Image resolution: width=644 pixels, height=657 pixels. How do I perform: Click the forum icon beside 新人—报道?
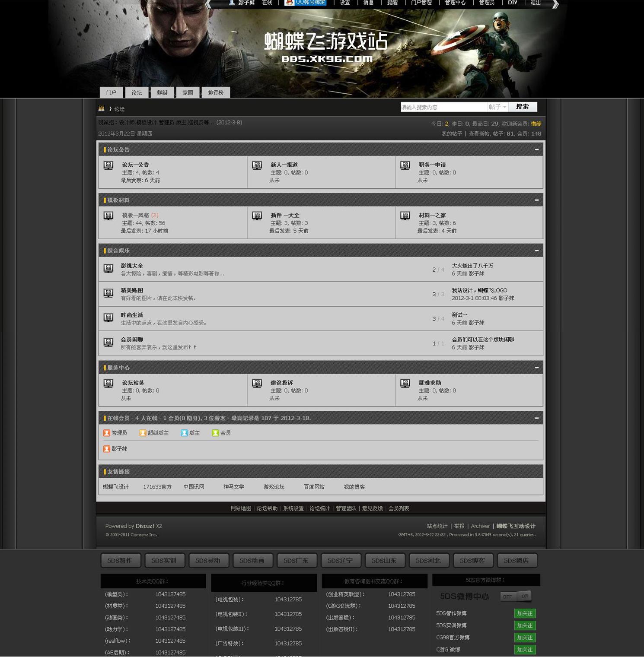(257, 165)
